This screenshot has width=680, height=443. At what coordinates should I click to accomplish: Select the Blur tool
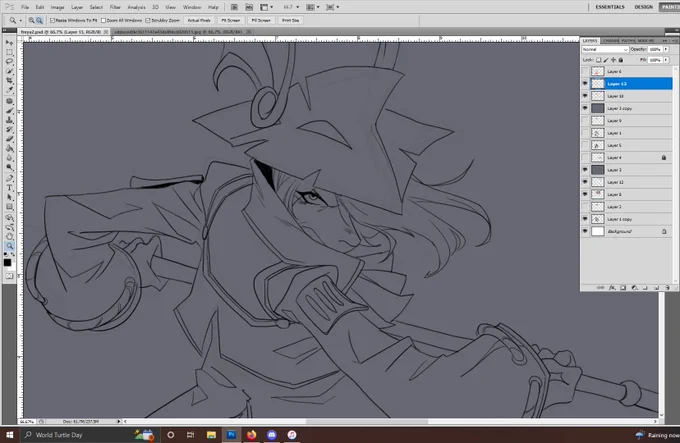[x=9, y=158]
